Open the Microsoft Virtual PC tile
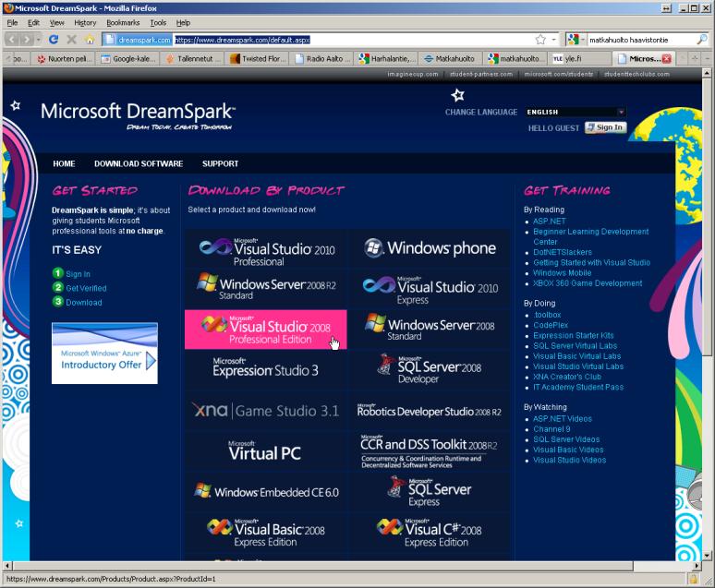 (x=266, y=451)
